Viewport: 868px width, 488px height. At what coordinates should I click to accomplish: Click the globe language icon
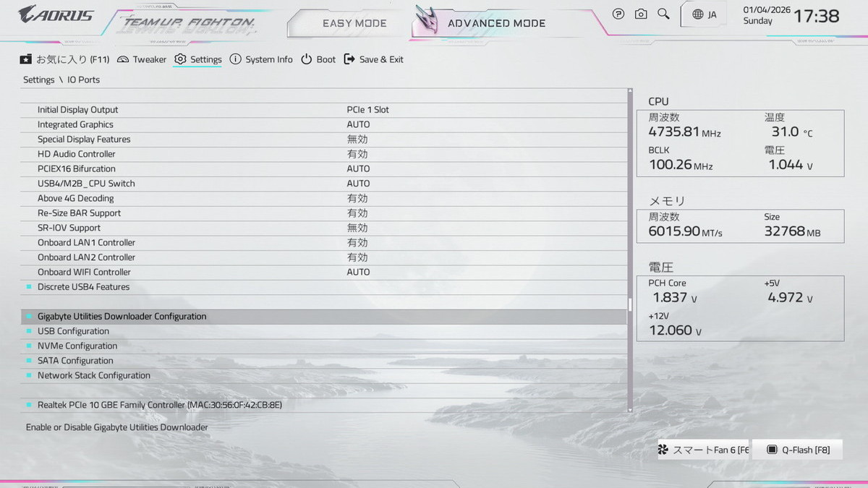(x=697, y=14)
